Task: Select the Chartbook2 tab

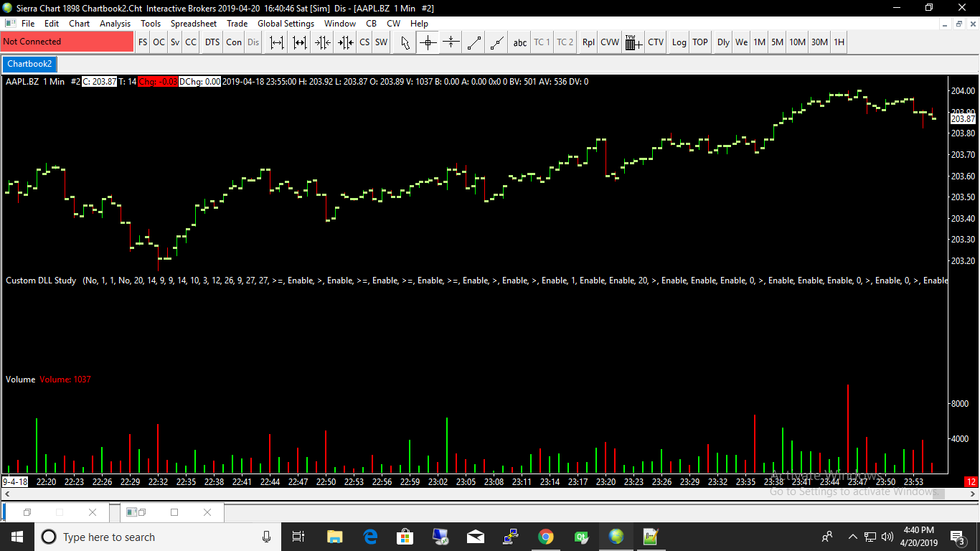Action: point(30,64)
